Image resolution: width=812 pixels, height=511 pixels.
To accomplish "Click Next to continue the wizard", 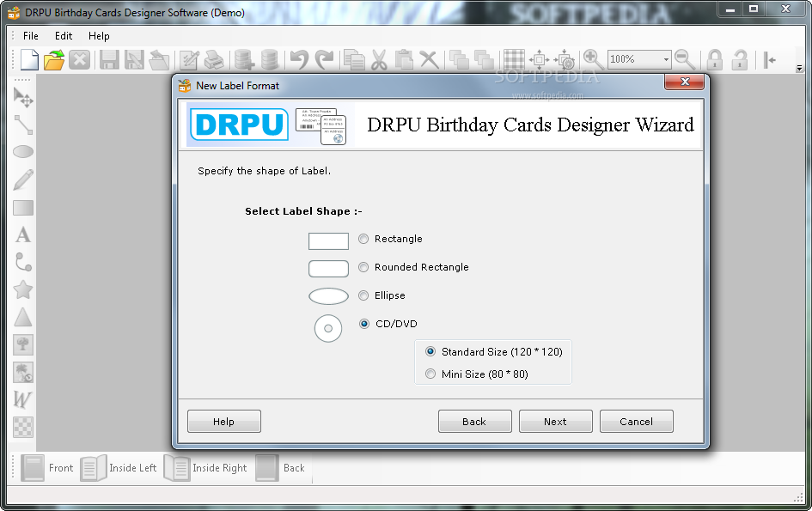I will (555, 422).
